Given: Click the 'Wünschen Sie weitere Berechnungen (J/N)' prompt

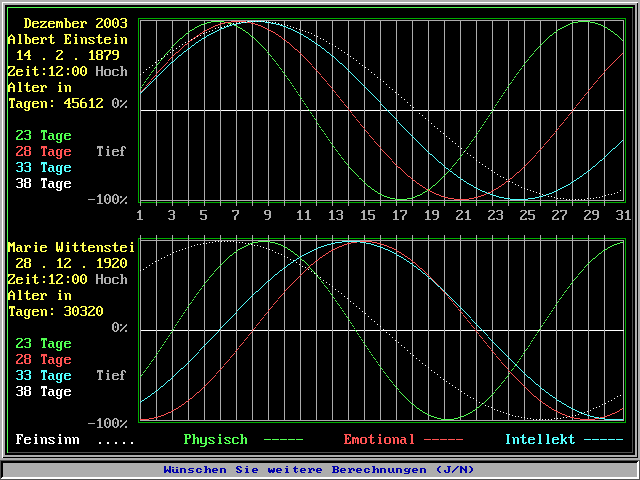Looking at the screenshot, I should point(319,469).
